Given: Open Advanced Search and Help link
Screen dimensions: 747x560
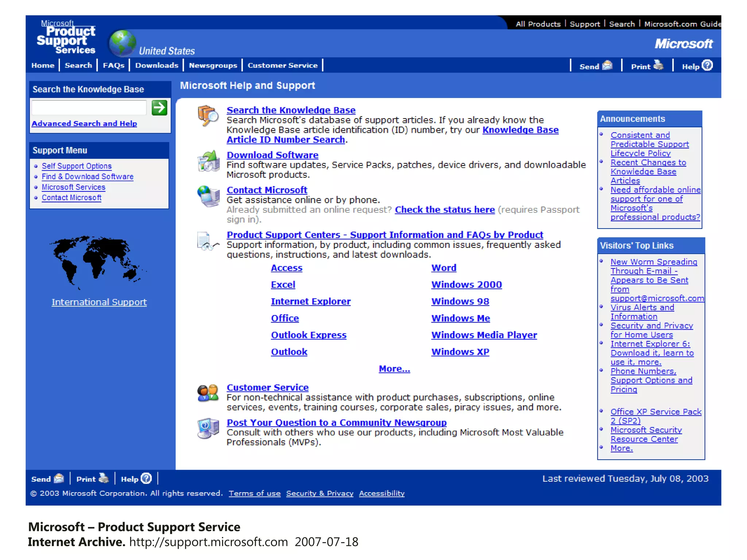Looking at the screenshot, I should click(x=84, y=124).
